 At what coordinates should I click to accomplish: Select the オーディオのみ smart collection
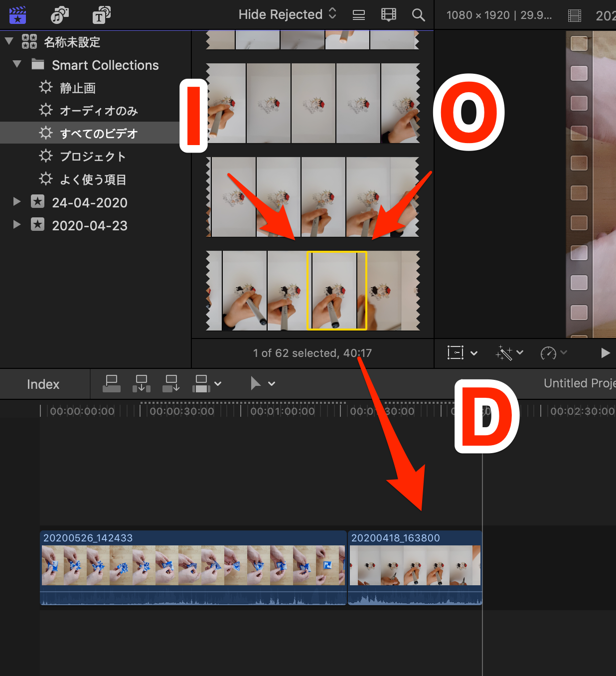90,111
